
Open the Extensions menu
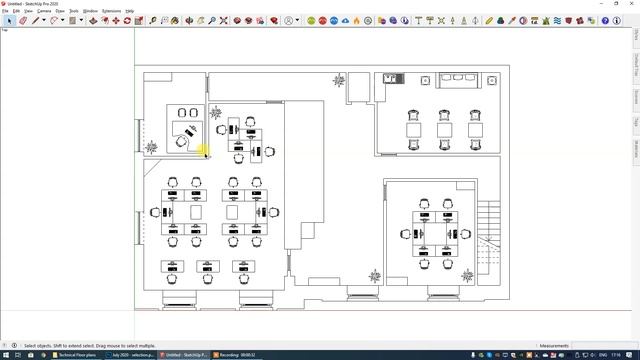click(x=111, y=11)
